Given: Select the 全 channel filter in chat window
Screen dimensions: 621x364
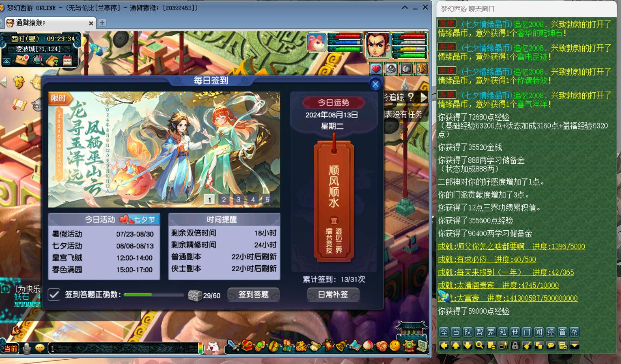Looking at the screenshot, I should [444, 332].
